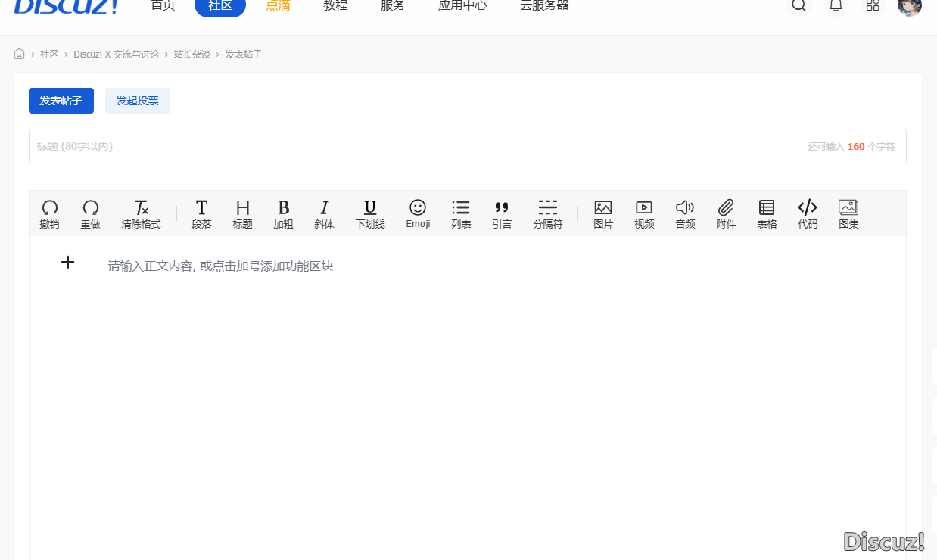Go to 站长杂谈 breadcrumb link
The width and height of the screenshot is (937, 560).
(x=191, y=54)
